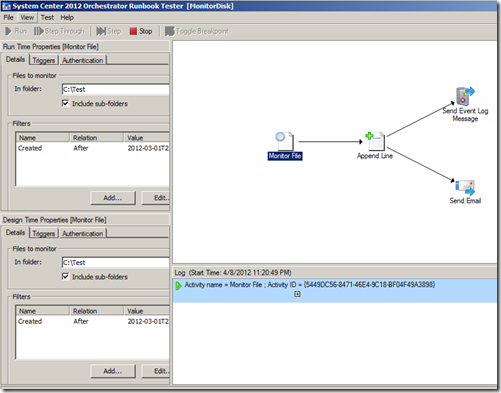
Task: Toggle Include sub-folders in Run Time Properties
Action: point(65,103)
